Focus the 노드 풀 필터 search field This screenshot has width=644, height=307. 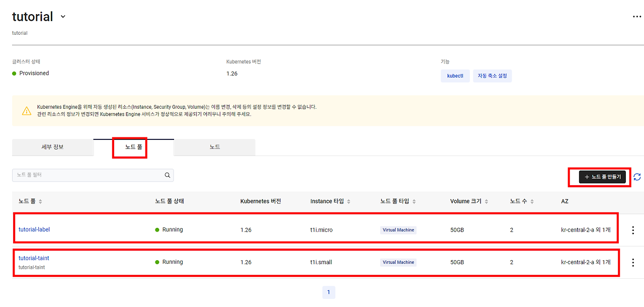[x=93, y=175]
